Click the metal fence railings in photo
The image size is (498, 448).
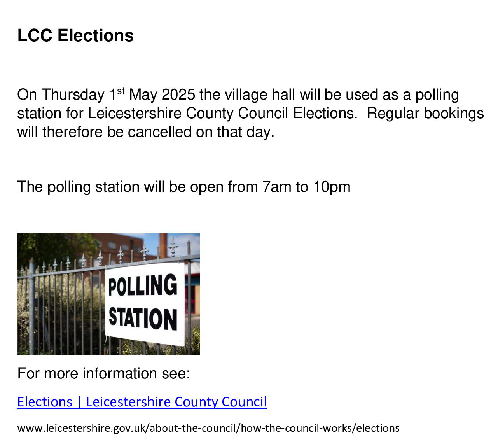60,303
